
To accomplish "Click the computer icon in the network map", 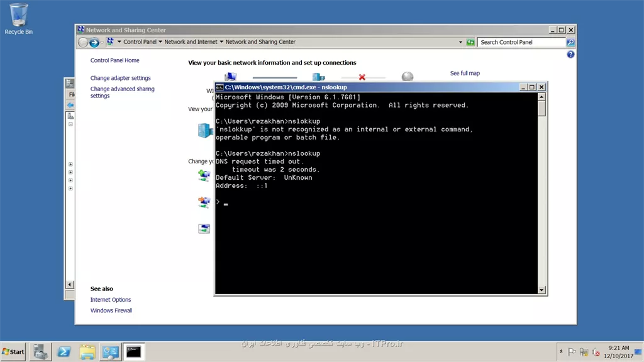I will (x=230, y=76).
